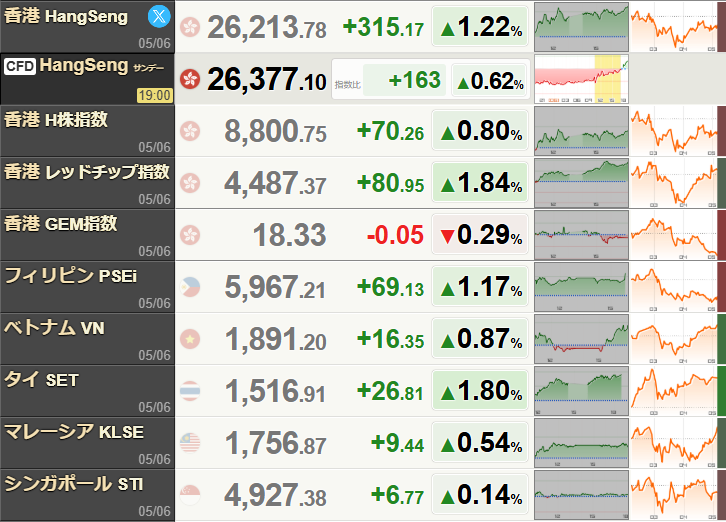
Task: Click the ▲0.54% change badge
Action: tap(480, 442)
